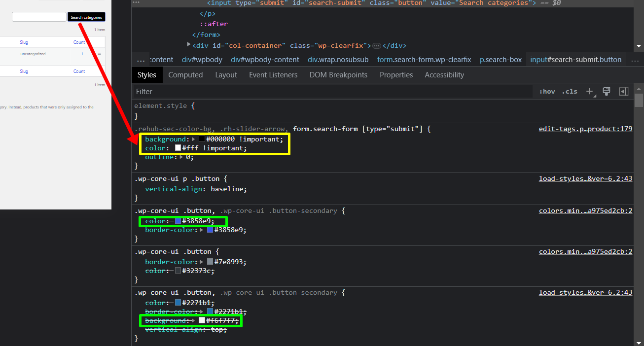Open the border-color #2271b1 swatch
This screenshot has height=346, width=644.
pyautogui.click(x=210, y=312)
